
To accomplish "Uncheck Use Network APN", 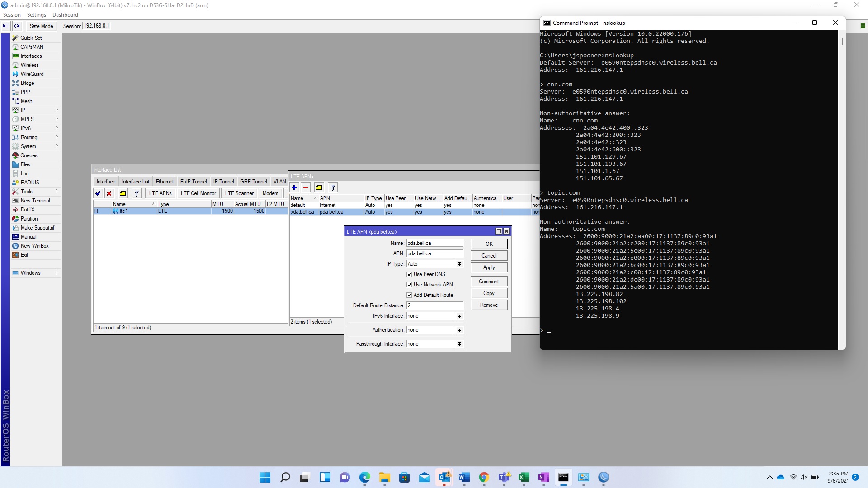I will (409, 285).
